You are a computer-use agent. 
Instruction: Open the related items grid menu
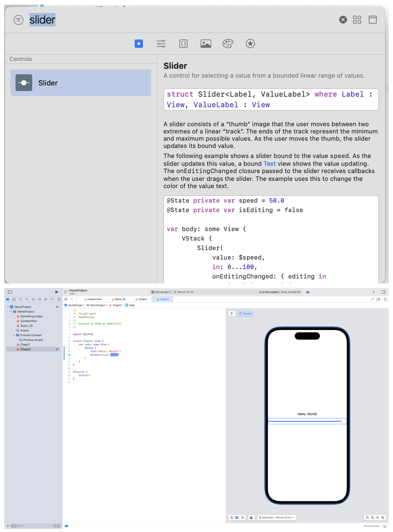(x=66, y=299)
